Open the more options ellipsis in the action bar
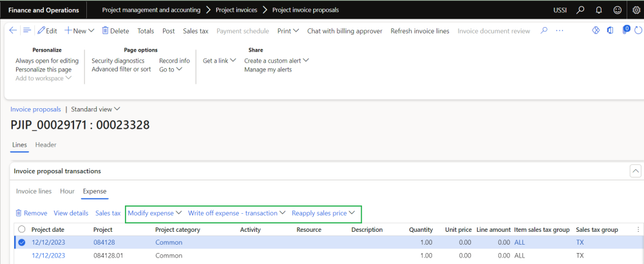The width and height of the screenshot is (644, 264). [x=559, y=31]
